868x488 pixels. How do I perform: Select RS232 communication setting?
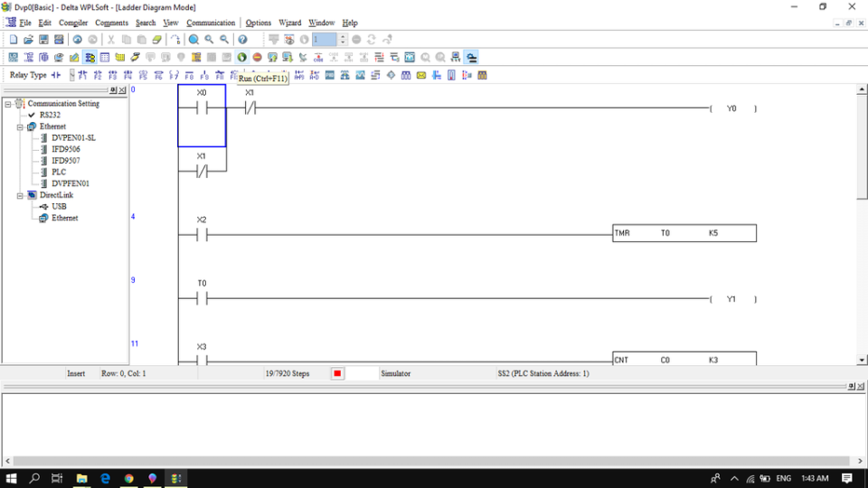click(x=50, y=115)
